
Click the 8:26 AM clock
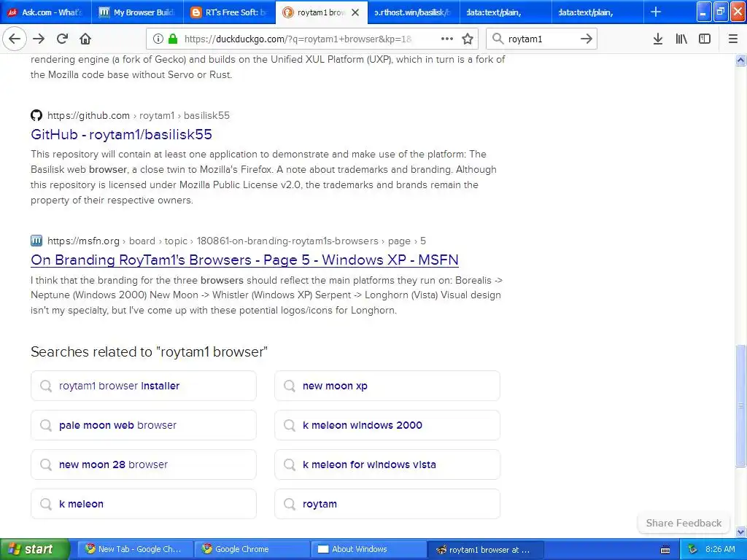tap(720, 549)
